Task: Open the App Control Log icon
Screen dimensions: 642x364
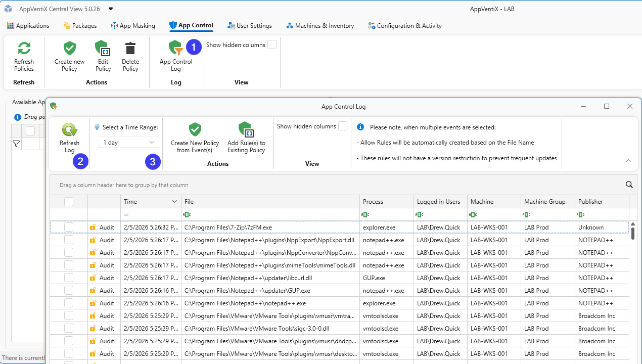Action: point(175,49)
